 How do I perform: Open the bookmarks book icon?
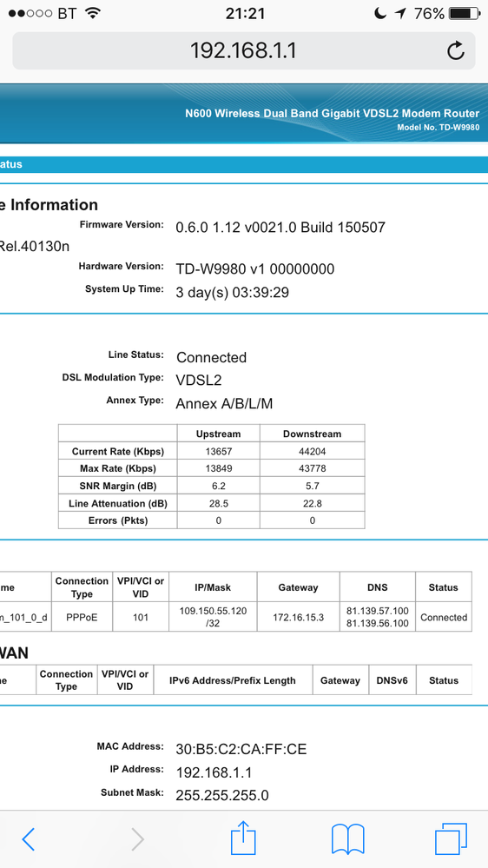pyautogui.click(x=347, y=838)
